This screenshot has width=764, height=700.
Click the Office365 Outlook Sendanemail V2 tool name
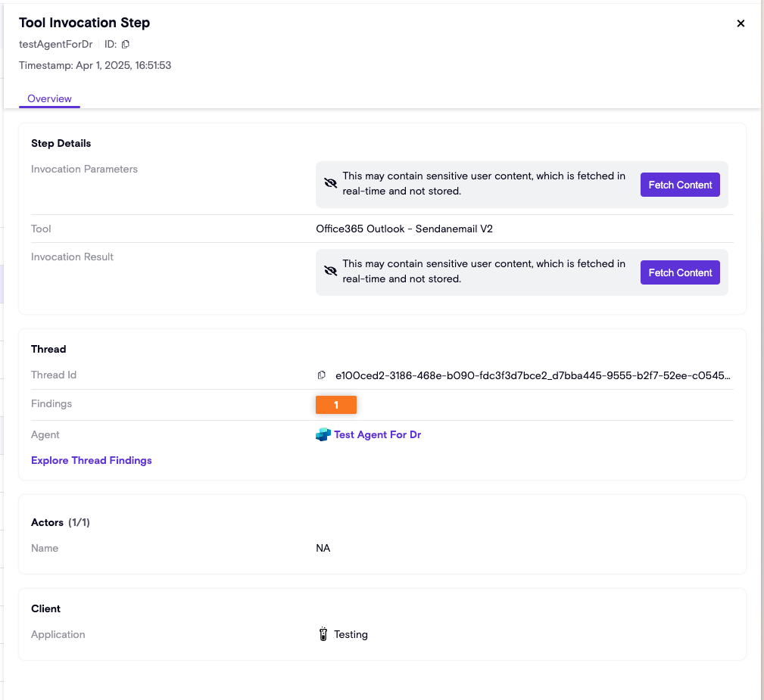point(404,229)
